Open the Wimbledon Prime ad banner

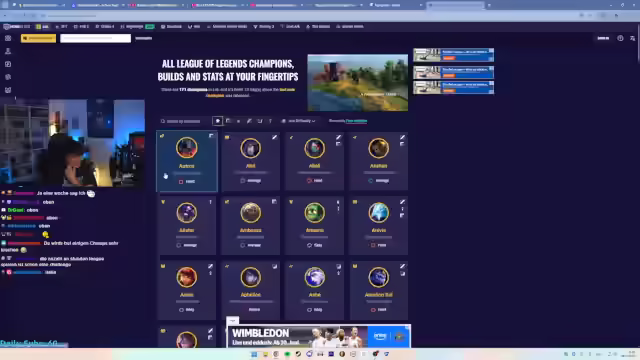(x=318, y=336)
